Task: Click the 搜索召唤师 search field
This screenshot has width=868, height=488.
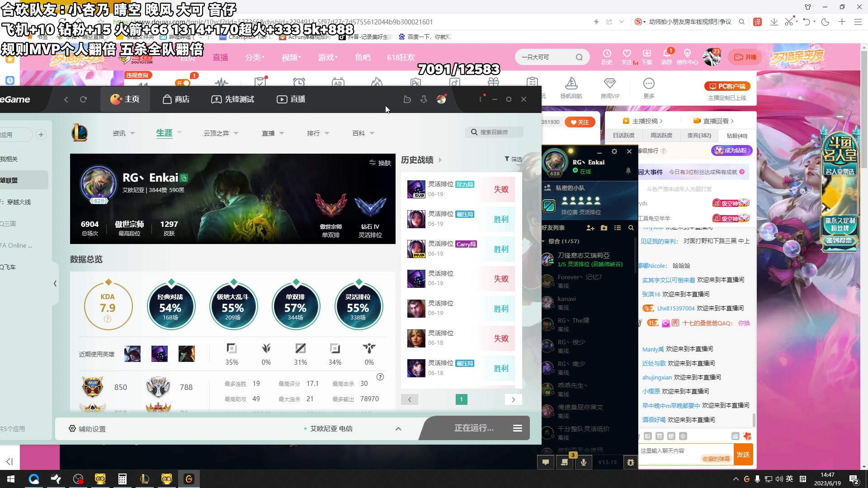Action: [x=494, y=132]
